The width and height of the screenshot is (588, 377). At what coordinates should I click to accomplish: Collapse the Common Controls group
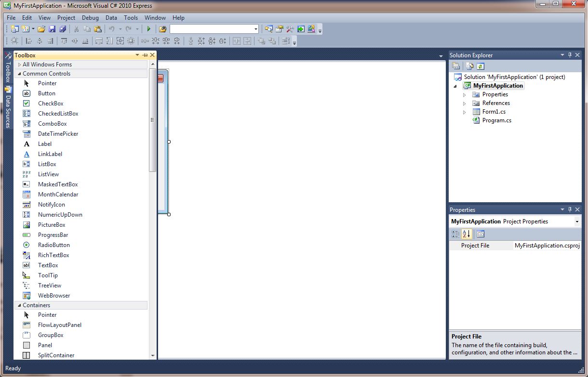[19, 74]
